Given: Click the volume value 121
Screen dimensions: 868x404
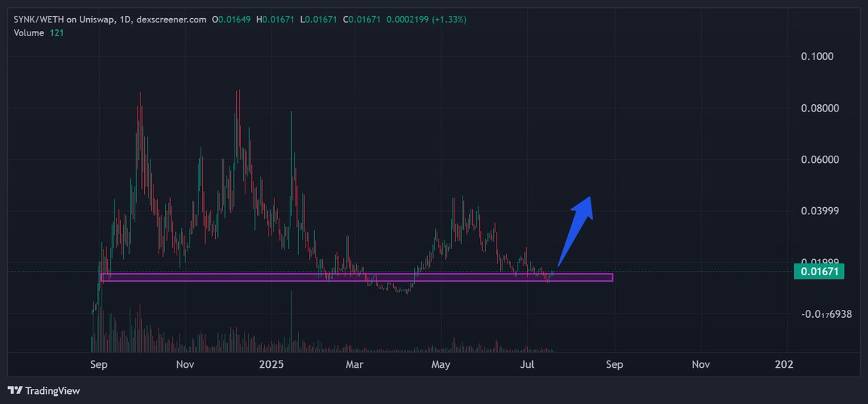Looking at the screenshot, I should click(x=56, y=33).
